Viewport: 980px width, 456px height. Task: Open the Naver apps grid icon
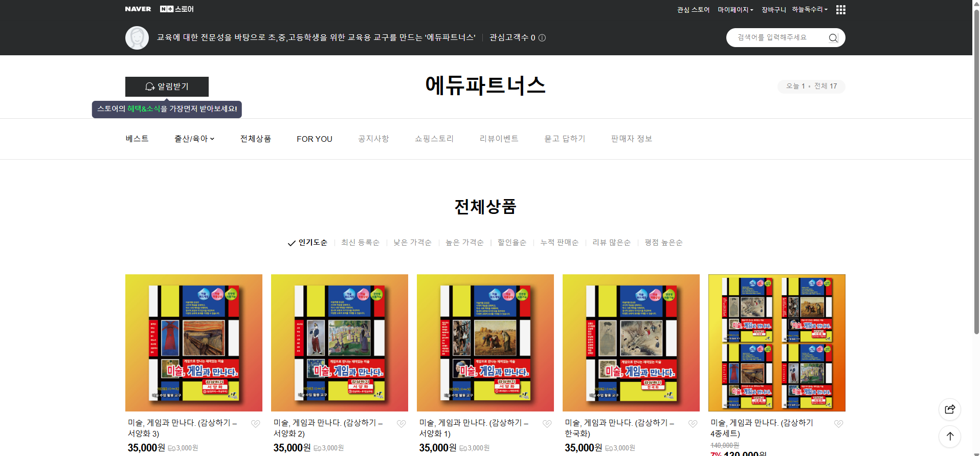841,10
